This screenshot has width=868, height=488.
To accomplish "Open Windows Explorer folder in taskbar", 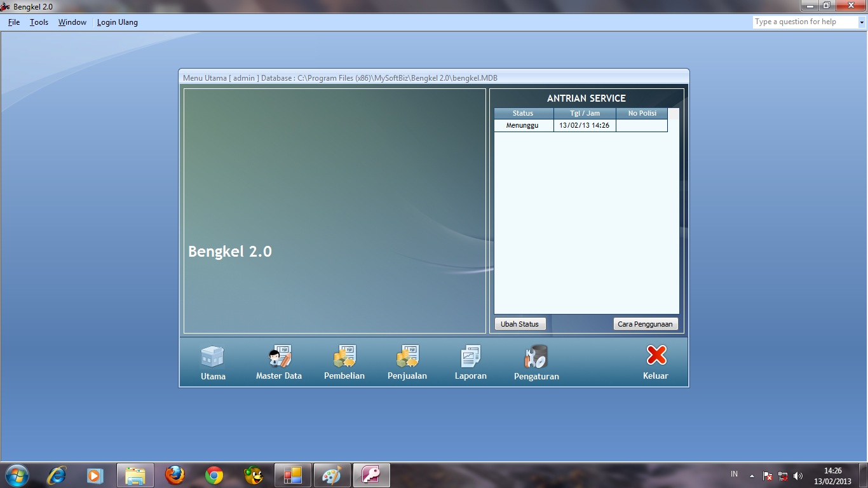I will click(x=135, y=475).
